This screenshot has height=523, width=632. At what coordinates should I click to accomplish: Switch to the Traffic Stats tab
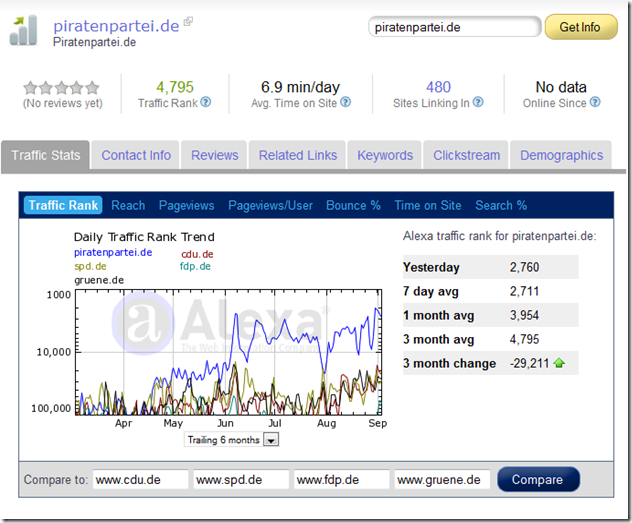46,155
